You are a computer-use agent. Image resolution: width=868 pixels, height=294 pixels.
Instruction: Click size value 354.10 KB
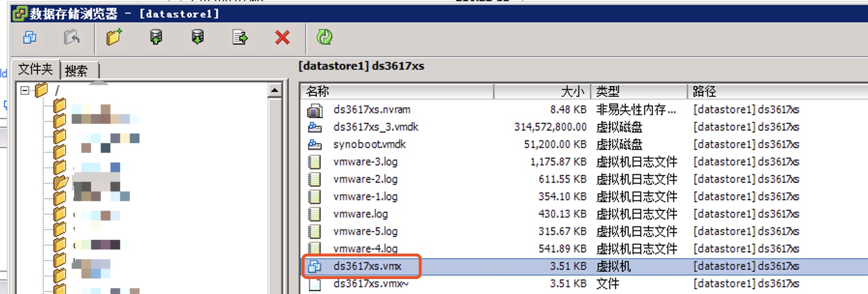562,197
